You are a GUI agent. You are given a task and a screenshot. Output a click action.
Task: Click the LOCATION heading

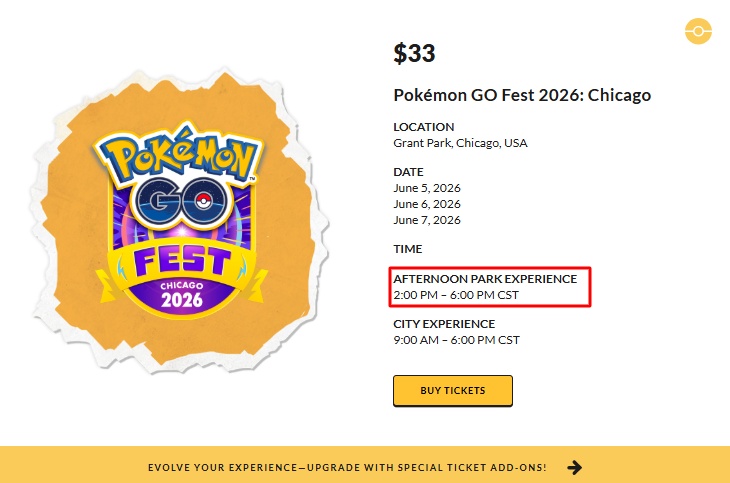424,127
